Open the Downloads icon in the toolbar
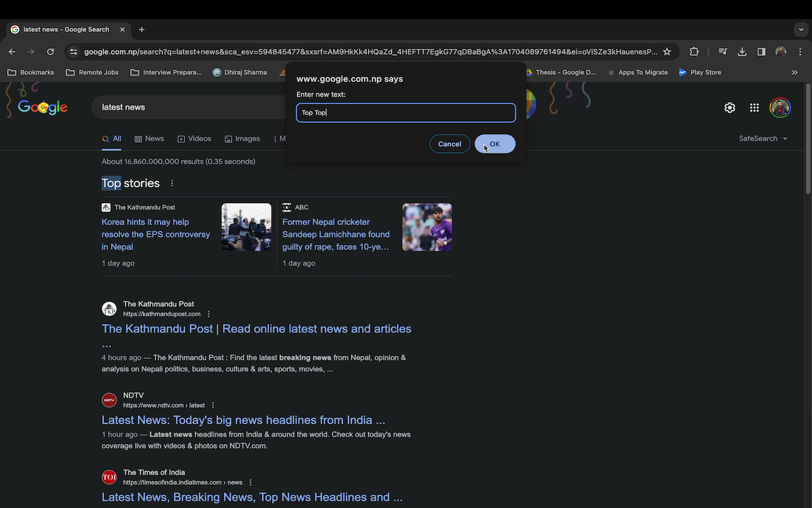This screenshot has width=812, height=508. pyautogui.click(x=742, y=51)
